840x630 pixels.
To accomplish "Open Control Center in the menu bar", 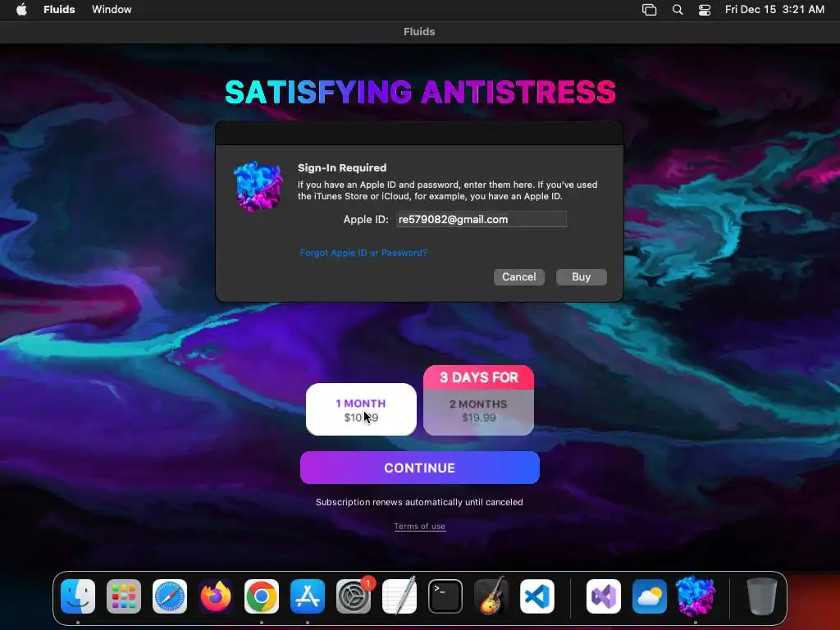I will (x=705, y=10).
